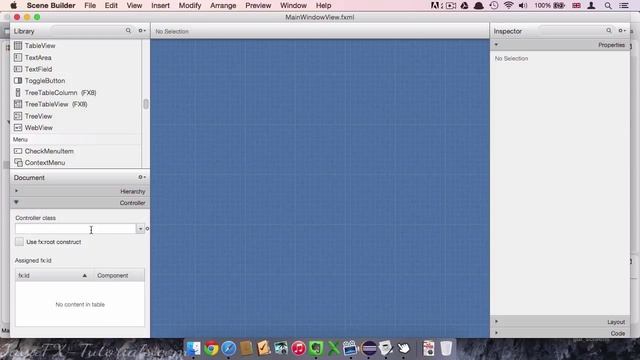Expand the Layout section in Inspector
The height and width of the screenshot is (360, 640).
coord(496,321)
